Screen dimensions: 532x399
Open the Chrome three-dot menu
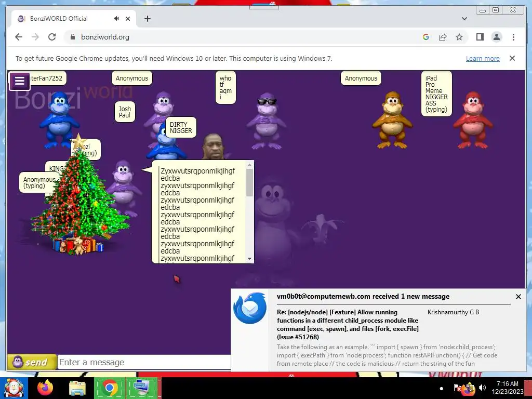click(x=513, y=37)
